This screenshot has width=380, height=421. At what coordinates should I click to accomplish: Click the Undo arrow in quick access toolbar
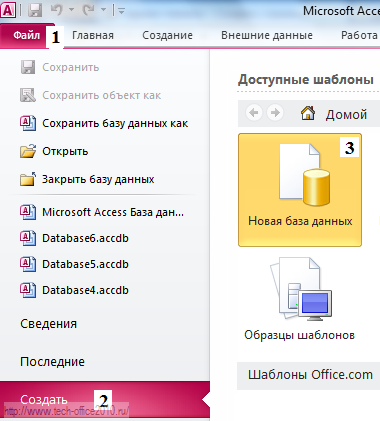(57, 10)
